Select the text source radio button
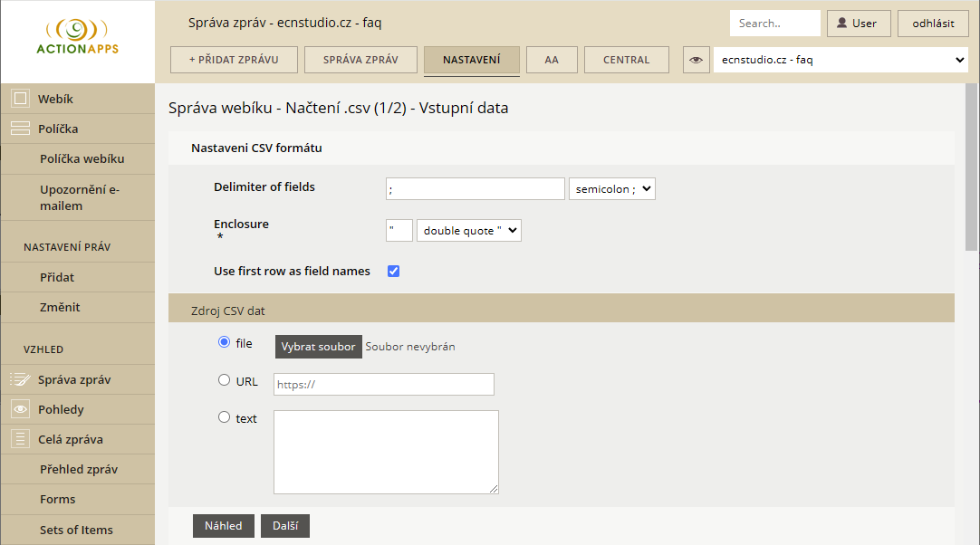The width and height of the screenshot is (980, 545). tap(225, 418)
